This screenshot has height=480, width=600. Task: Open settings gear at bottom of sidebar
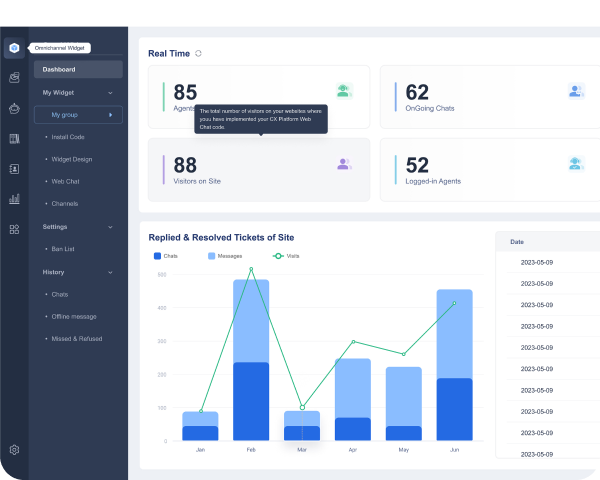(x=14, y=450)
